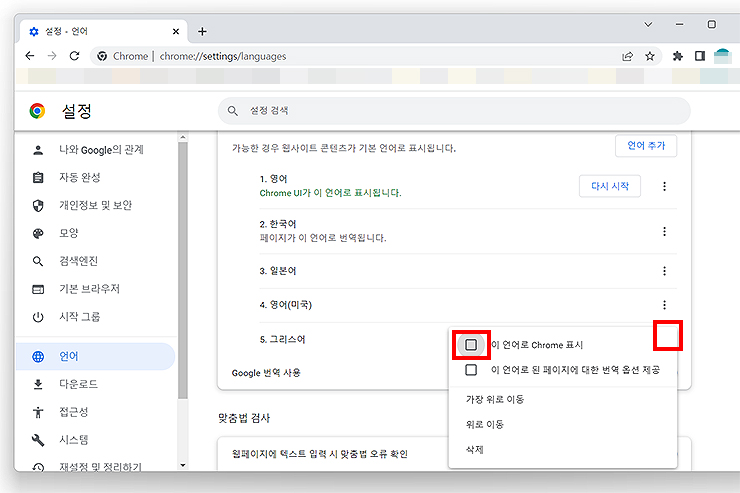Open 검색엔진 section
This screenshot has width=740, height=493.
(x=78, y=261)
